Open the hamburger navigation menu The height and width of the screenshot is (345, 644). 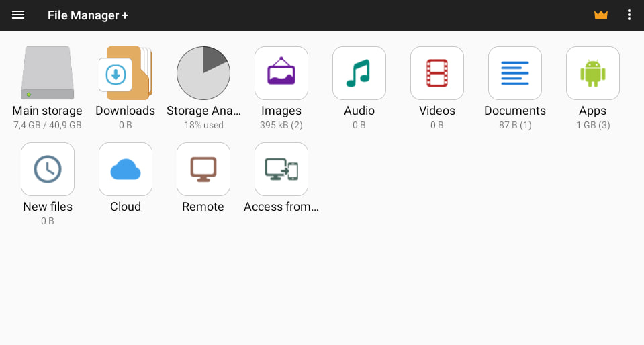click(x=18, y=15)
